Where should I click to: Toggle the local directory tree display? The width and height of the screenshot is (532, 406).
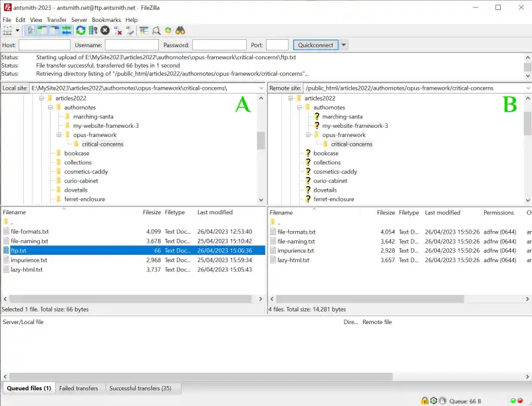pos(43,31)
